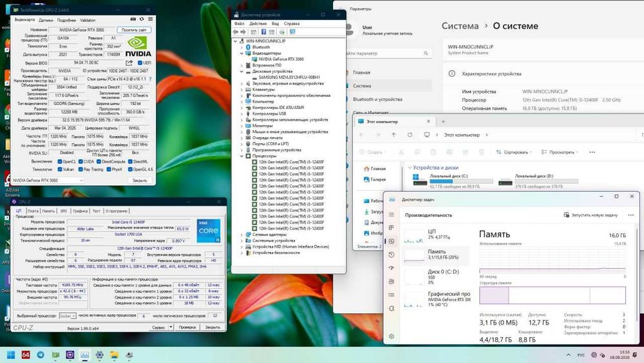This screenshot has width=644, height=363.
Task: Open Task Manager Startup apps icon
Action: (x=392, y=268)
